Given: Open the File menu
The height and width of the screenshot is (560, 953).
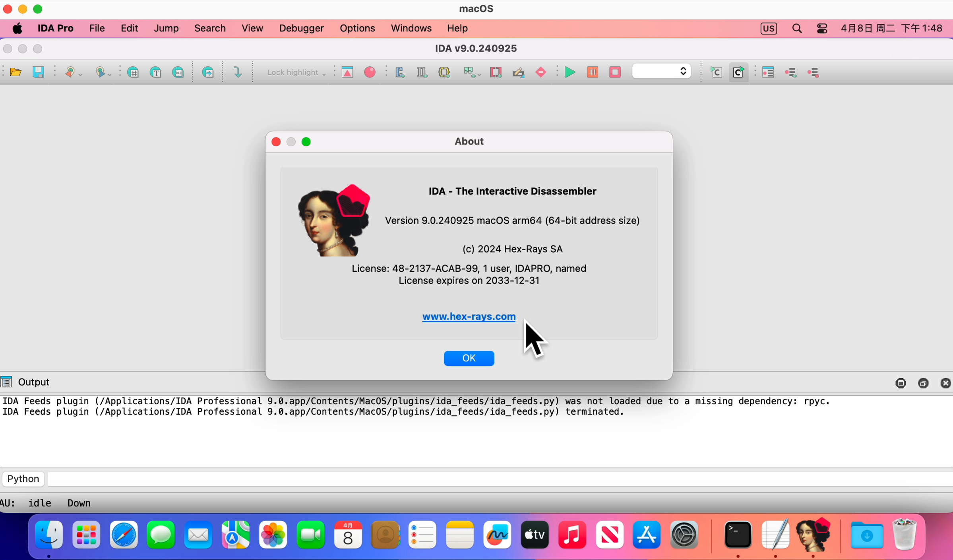Looking at the screenshot, I should 97,28.
